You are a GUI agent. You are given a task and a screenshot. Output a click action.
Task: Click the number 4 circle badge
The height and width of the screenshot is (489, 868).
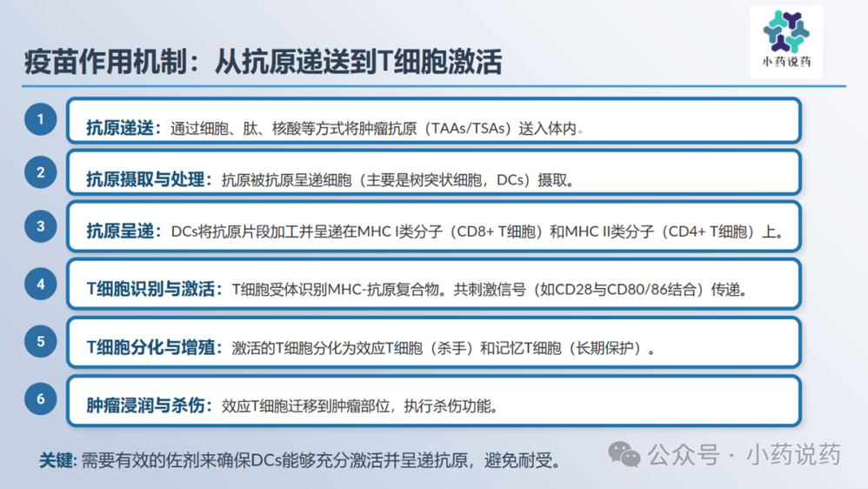pos(40,285)
